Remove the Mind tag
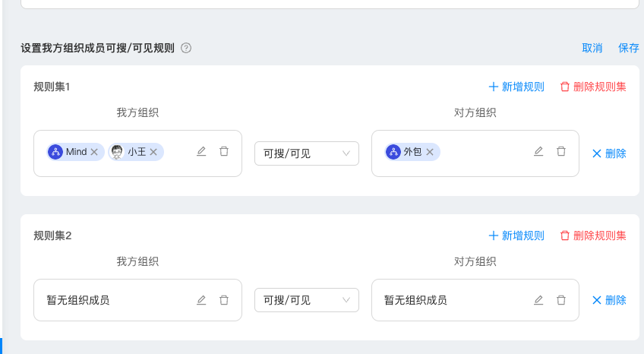The image size is (644, 354). point(94,152)
